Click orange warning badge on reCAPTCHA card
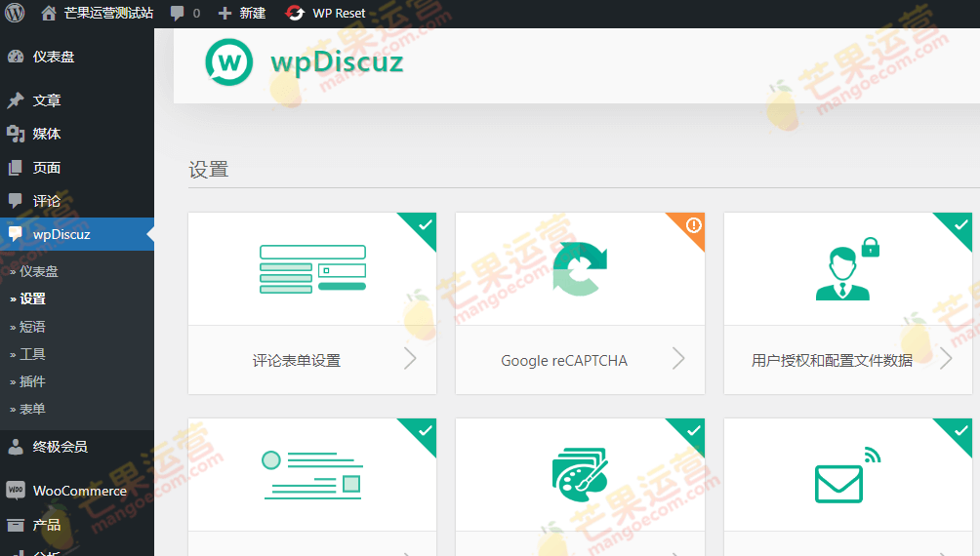This screenshot has width=980, height=556. coord(692,225)
